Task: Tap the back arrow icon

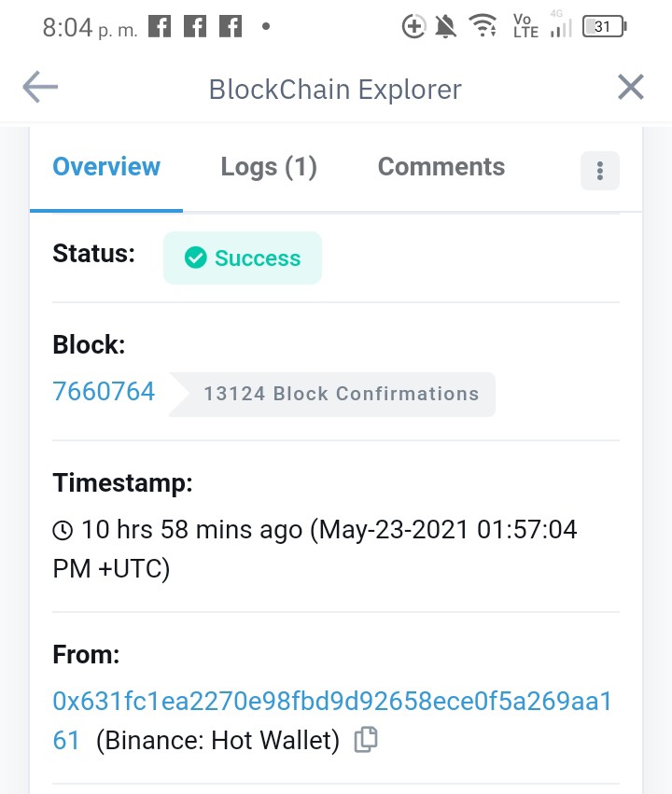Action: pos(40,87)
